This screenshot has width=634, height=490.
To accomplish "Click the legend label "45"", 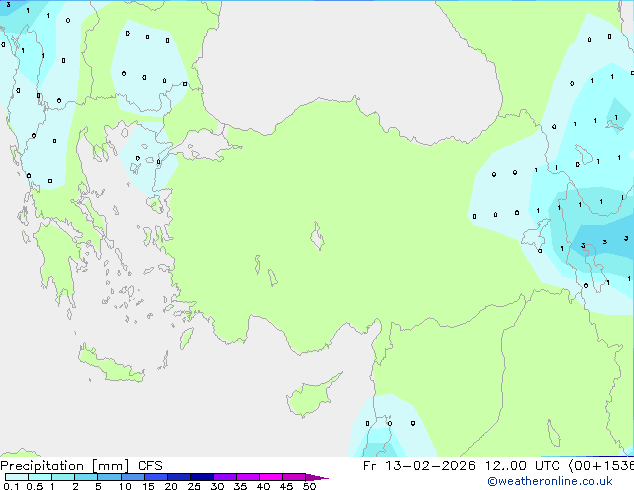I will (286, 486).
